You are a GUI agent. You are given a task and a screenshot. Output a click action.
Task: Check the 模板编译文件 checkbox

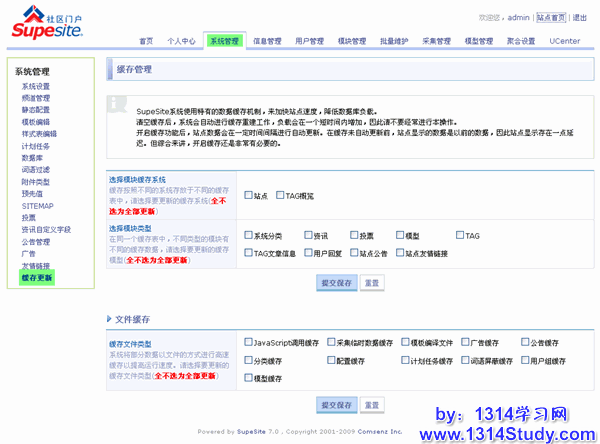[x=405, y=342]
